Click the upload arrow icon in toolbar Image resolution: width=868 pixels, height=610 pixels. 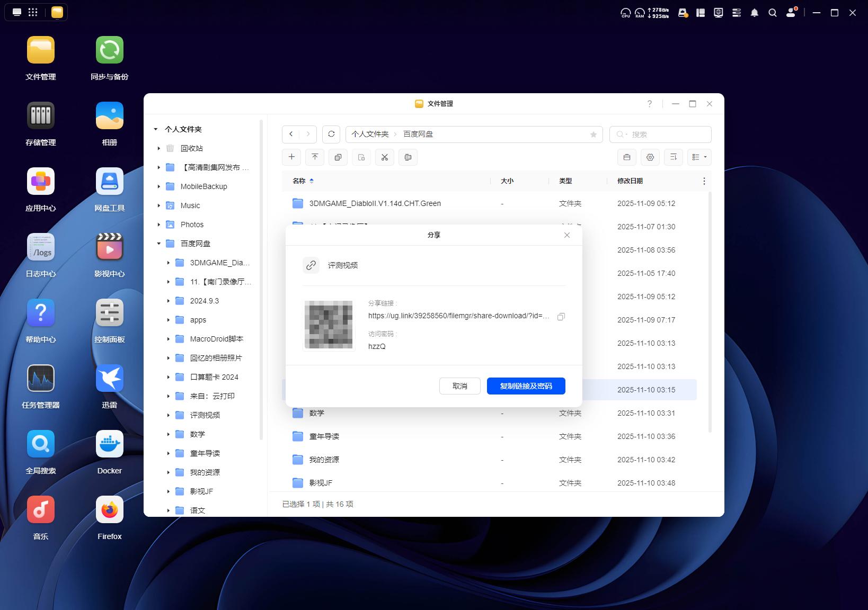[x=315, y=157]
